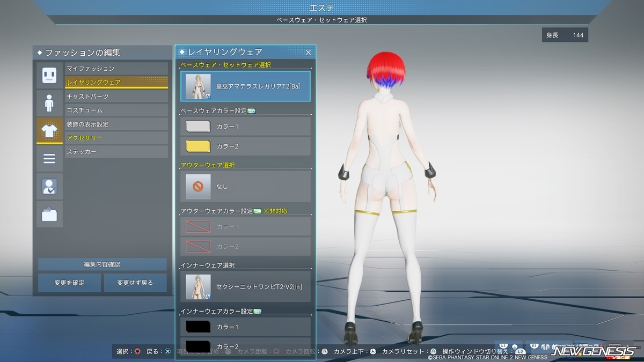Click the カメラリセット stick icon in footer

pyautogui.click(x=434, y=351)
